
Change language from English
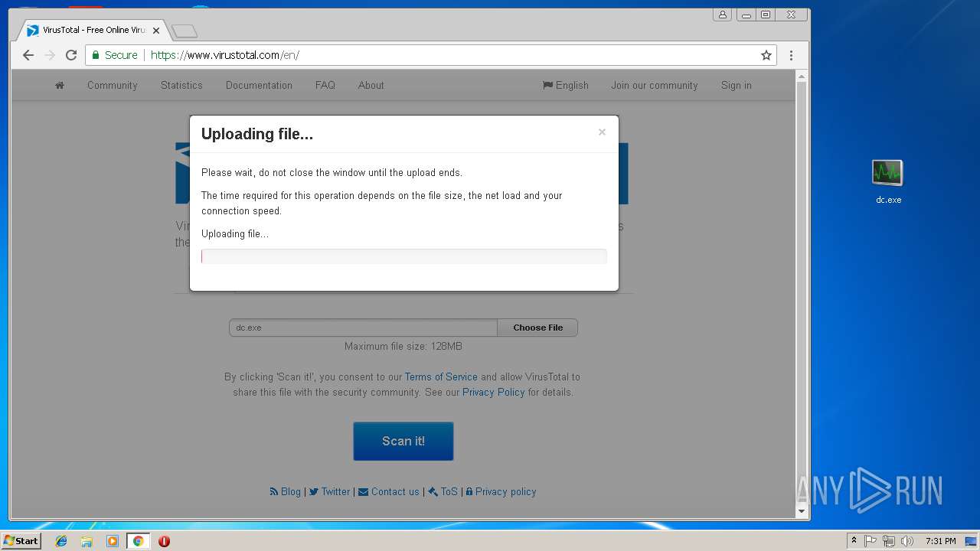[x=566, y=85]
